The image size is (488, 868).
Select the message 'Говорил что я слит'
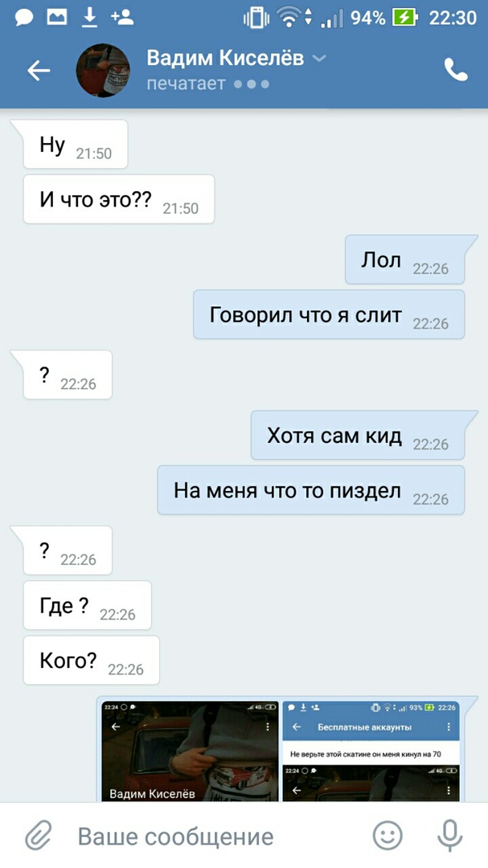pos(329,314)
